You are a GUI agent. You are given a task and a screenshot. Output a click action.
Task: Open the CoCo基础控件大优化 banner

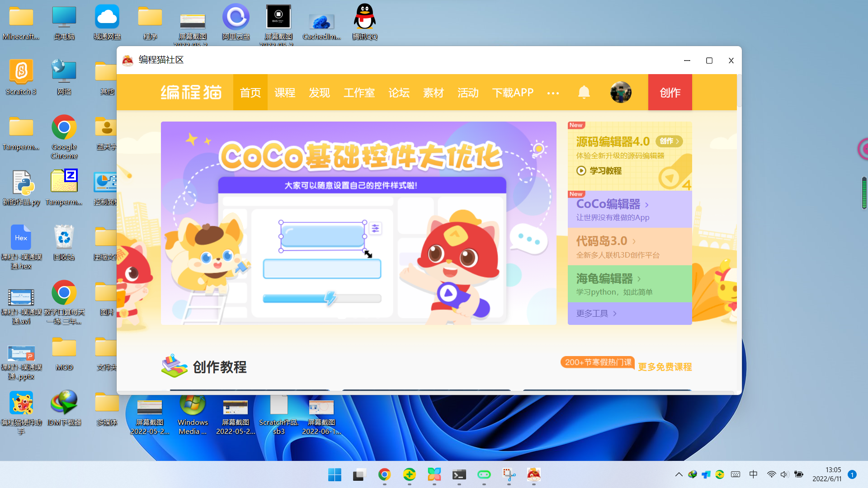tap(359, 223)
